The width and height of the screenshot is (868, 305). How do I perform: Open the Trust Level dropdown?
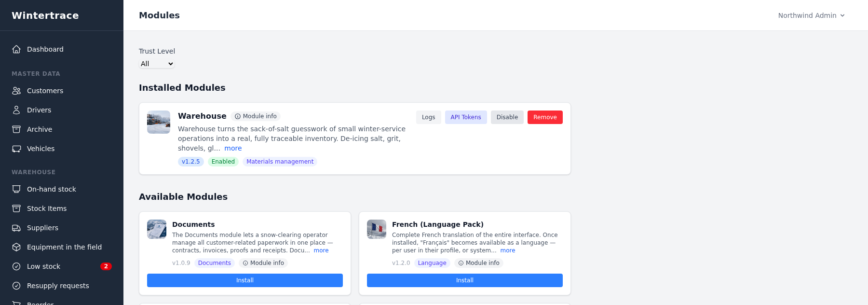[x=157, y=64]
